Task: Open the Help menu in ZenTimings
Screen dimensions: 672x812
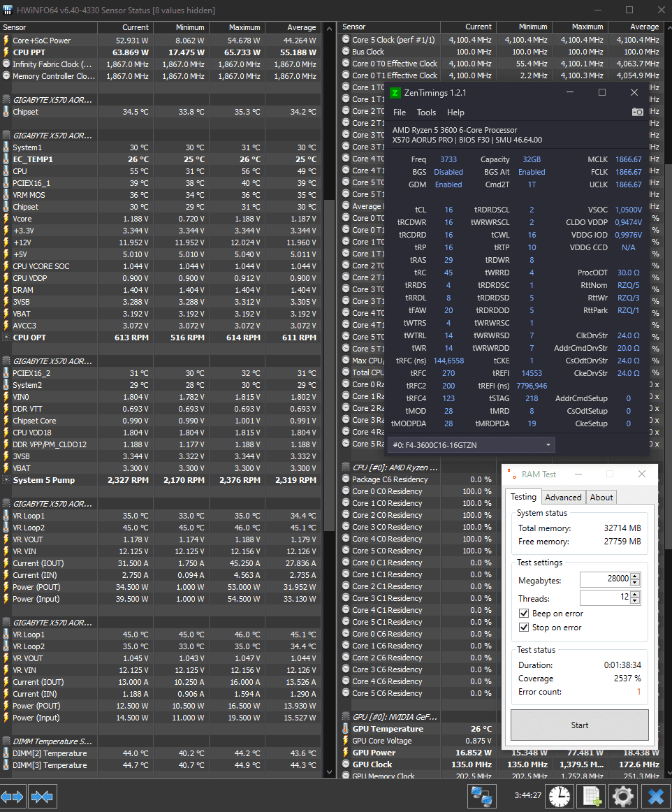Action: tap(455, 113)
